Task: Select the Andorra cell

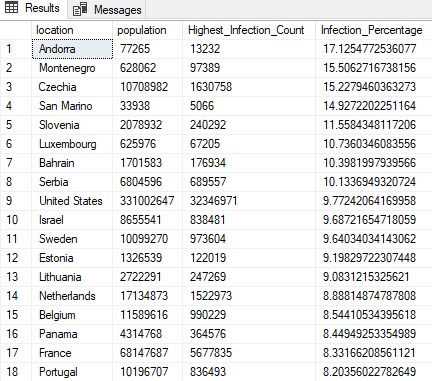Action: click(x=72, y=49)
